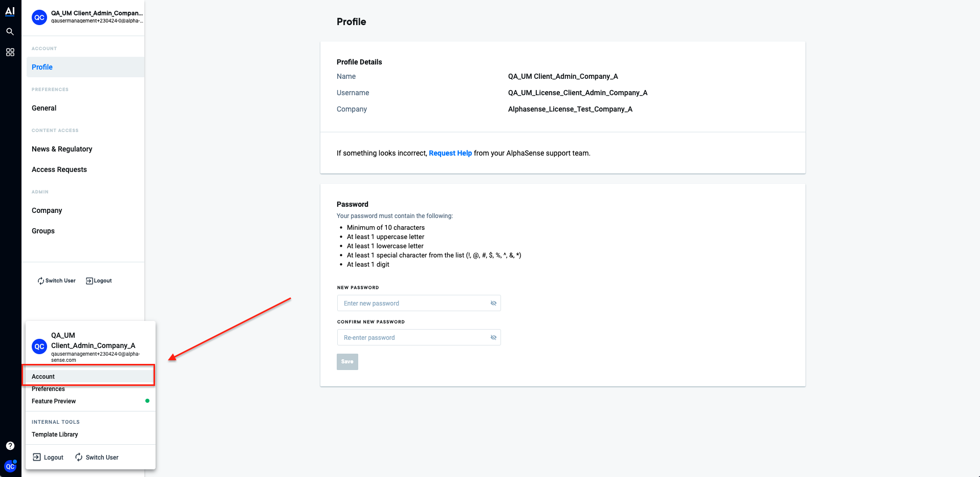Open the dashboard grid icon
The width and height of the screenshot is (980, 477).
pos(10,52)
